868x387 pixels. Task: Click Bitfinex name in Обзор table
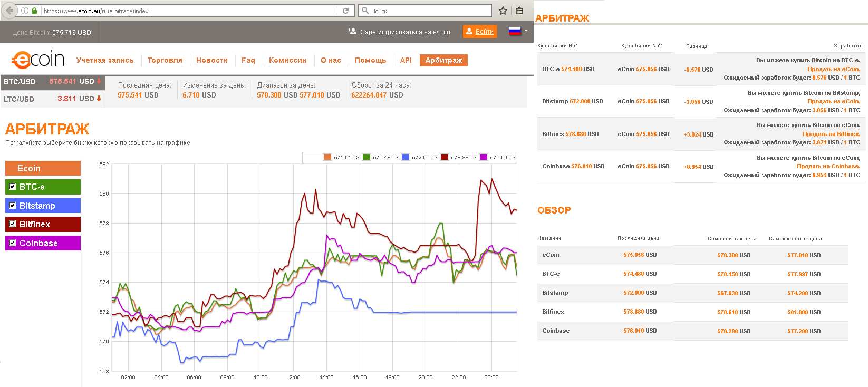553,312
